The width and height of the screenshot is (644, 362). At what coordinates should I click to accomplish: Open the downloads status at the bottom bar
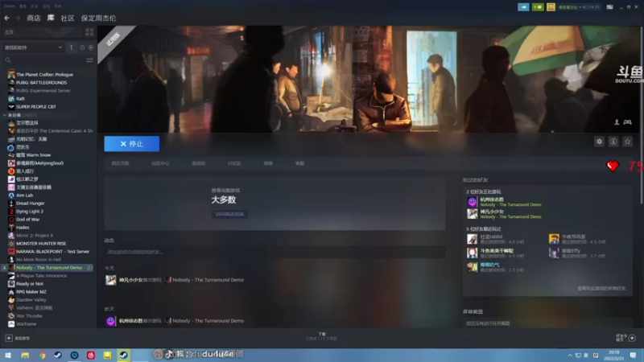click(x=321, y=336)
